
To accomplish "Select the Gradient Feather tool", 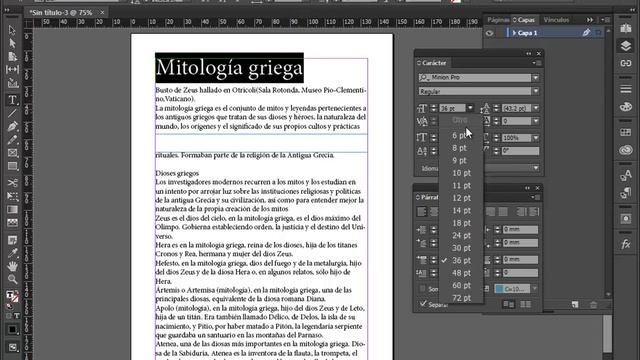I will pyautogui.click(x=12, y=223).
